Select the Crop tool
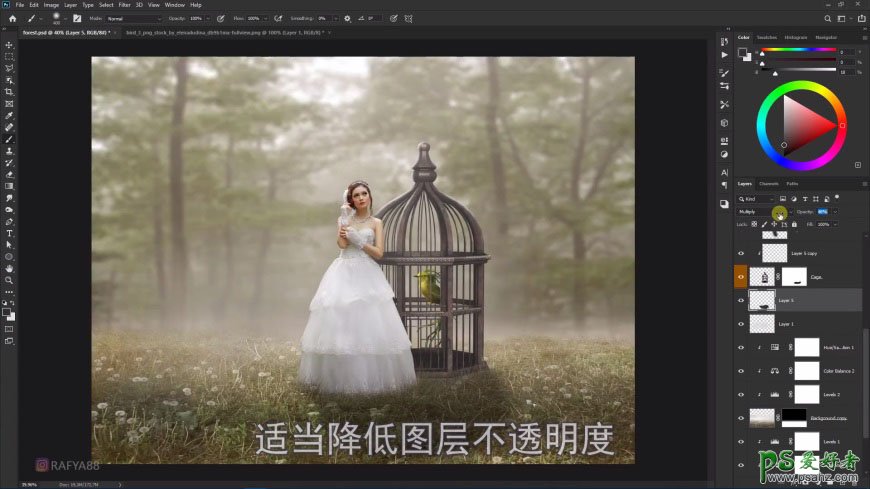The image size is (870, 489). coord(9,92)
